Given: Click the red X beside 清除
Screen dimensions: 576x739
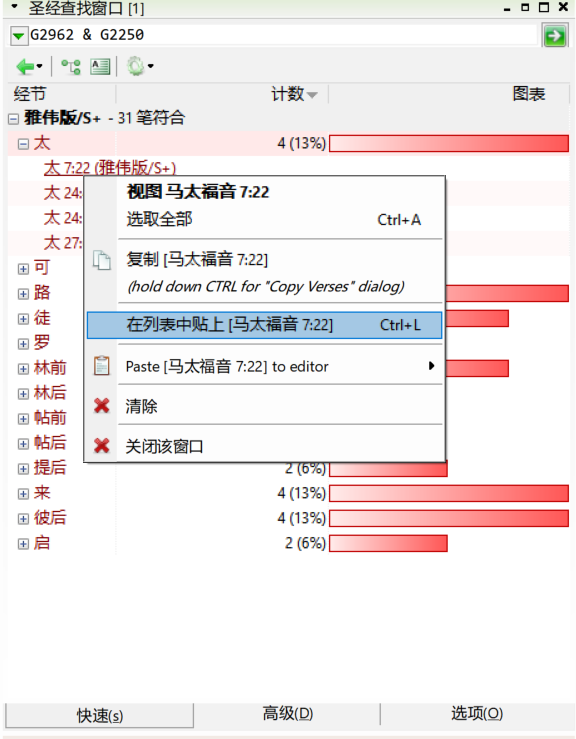Looking at the screenshot, I should point(102,406).
